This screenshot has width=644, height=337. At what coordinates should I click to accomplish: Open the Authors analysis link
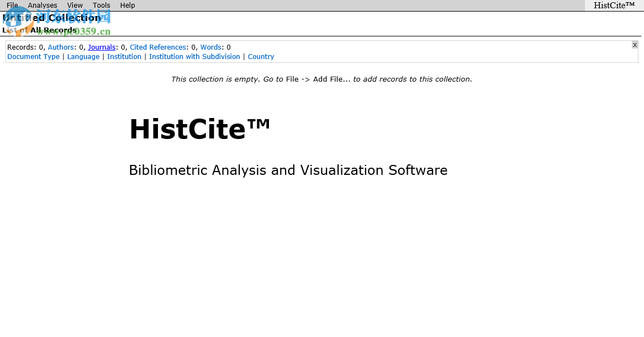(x=61, y=47)
